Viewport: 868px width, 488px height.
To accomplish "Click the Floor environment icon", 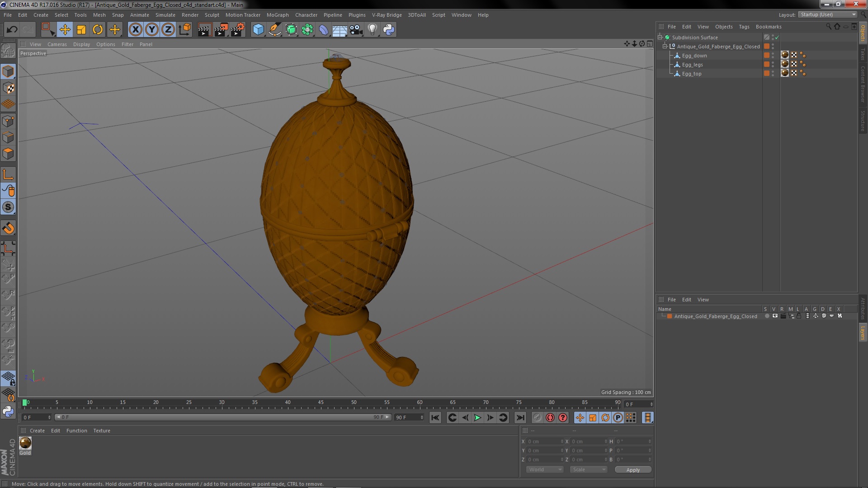I will (340, 30).
